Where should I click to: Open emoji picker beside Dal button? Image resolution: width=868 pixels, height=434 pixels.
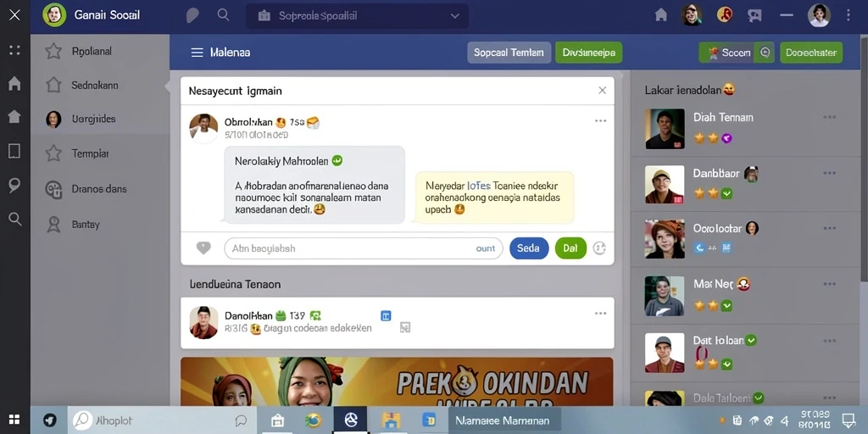click(x=599, y=248)
